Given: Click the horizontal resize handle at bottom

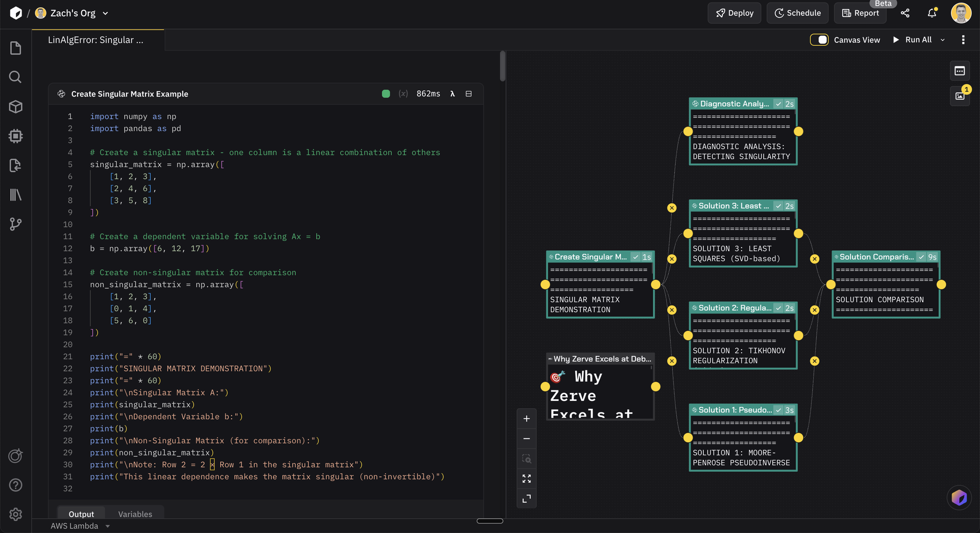Looking at the screenshot, I should [490, 521].
